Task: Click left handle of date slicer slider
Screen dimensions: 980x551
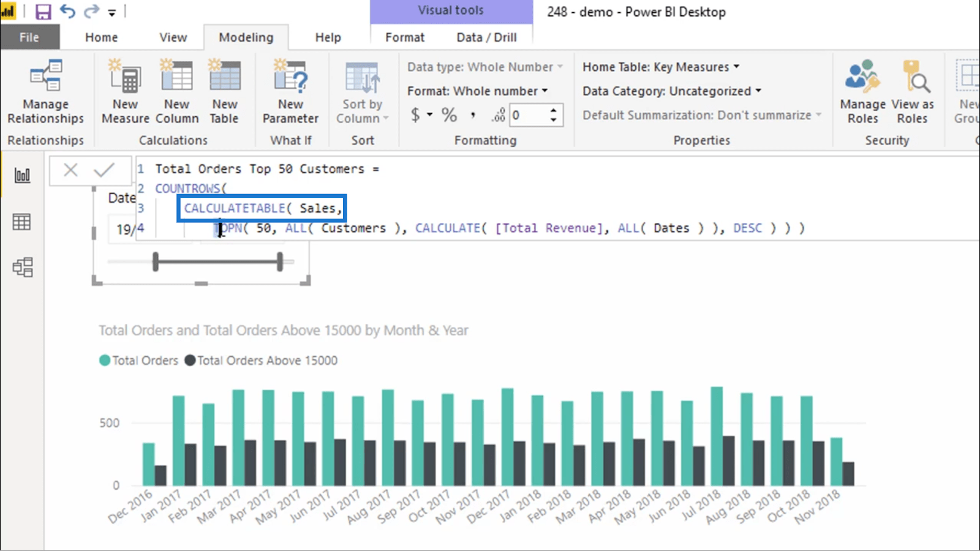Action: pyautogui.click(x=156, y=262)
